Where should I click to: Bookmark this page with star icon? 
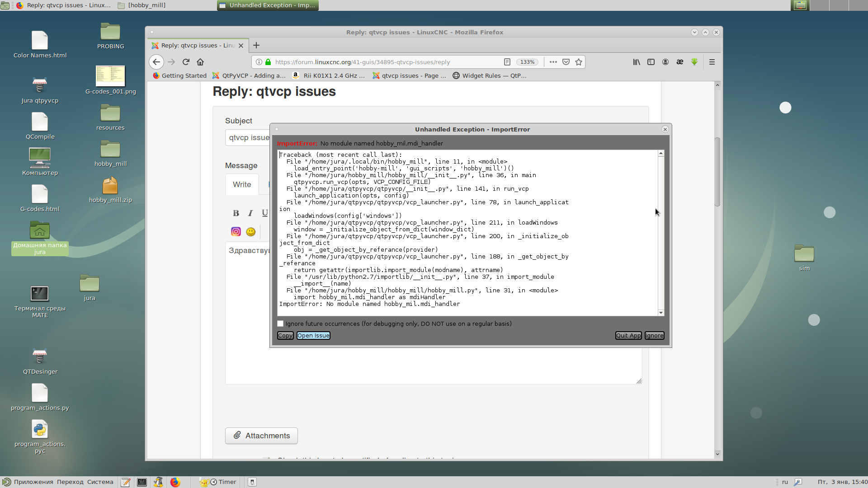pyautogui.click(x=579, y=62)
